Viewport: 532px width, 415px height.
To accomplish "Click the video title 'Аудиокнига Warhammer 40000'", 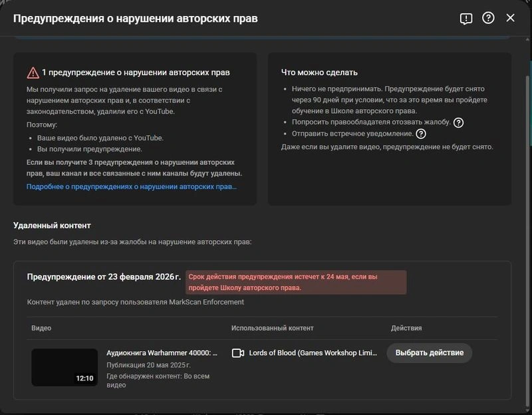I will 162,353.
